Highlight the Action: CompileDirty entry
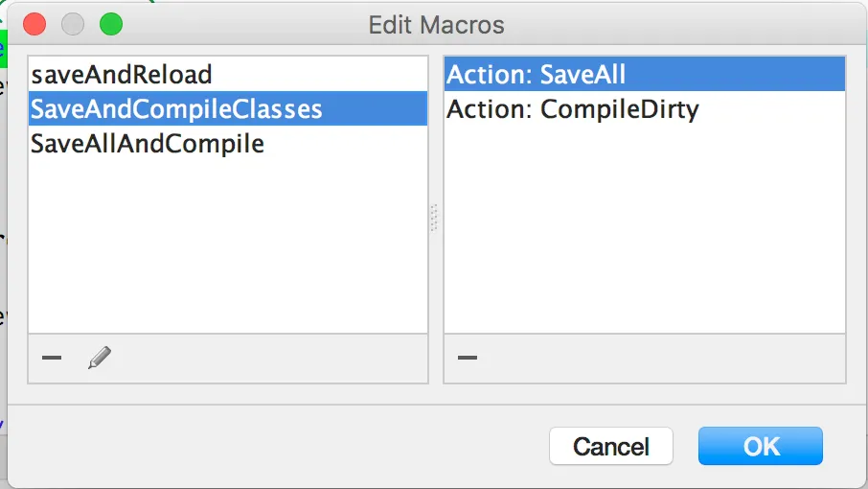The image size is (868, 489). click(572, 109)
